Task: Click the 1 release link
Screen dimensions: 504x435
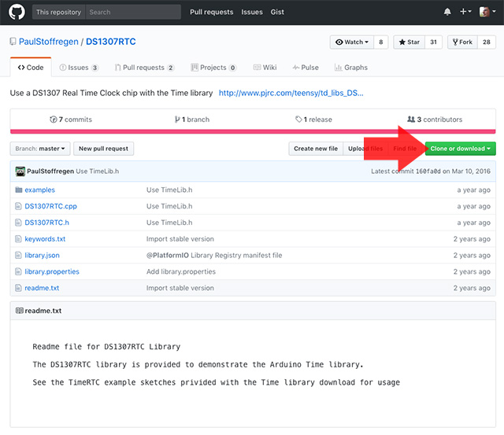Action: click(313, 120)
